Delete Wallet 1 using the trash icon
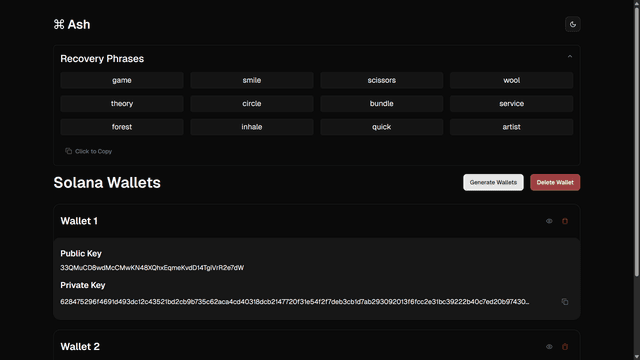This screenshot has width=640, height=360. click(565, 221)
